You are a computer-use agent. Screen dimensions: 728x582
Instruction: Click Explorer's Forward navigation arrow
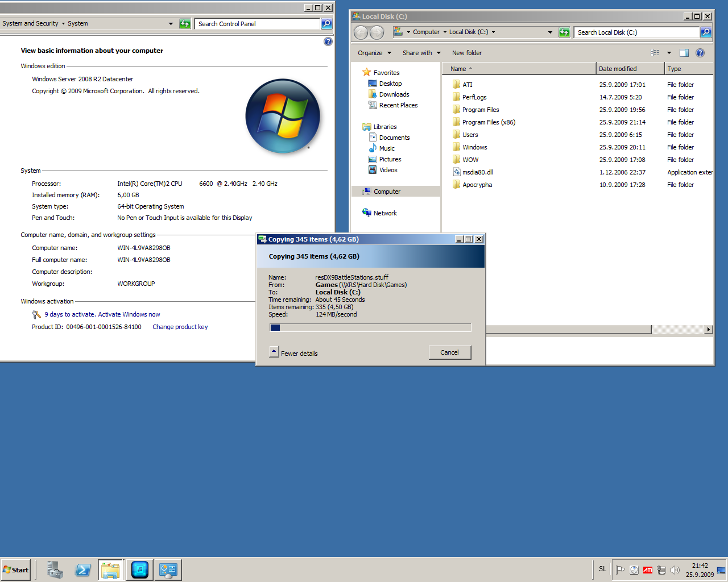tap(377, 32)
